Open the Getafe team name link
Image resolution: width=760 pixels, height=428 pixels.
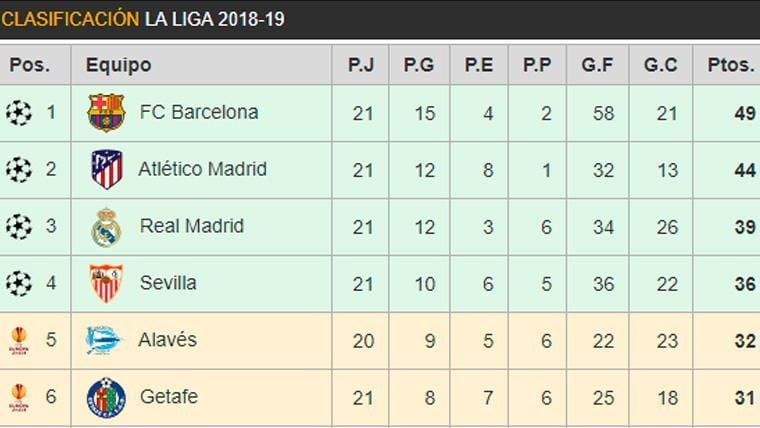point(169,396)
